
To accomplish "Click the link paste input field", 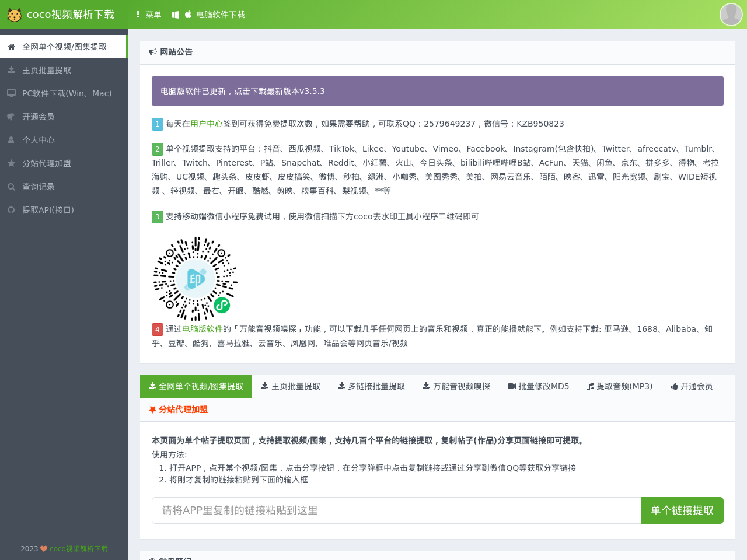I will pyautogui.click(x=396, y=510).
